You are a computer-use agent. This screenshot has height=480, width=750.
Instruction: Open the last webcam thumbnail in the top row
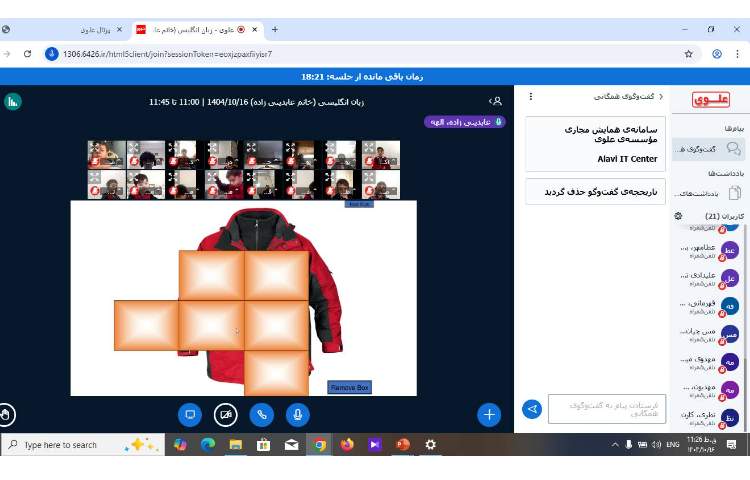(381, 155)
